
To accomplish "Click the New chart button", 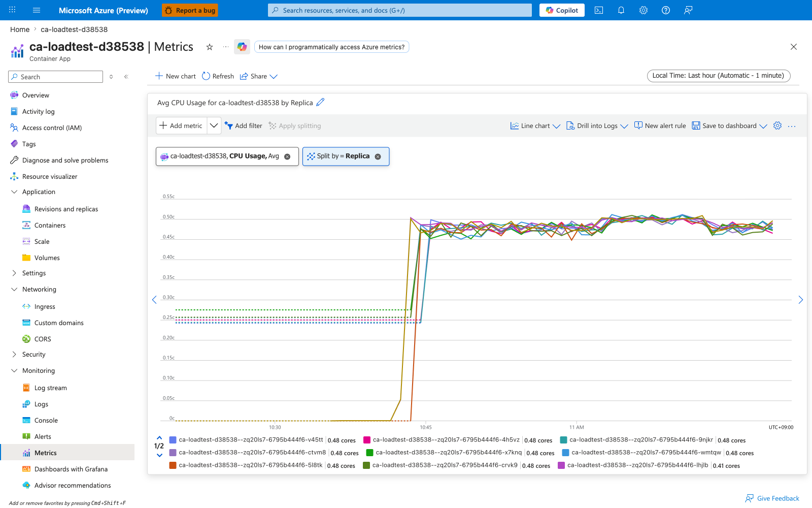I will click(x=176, y=76).
